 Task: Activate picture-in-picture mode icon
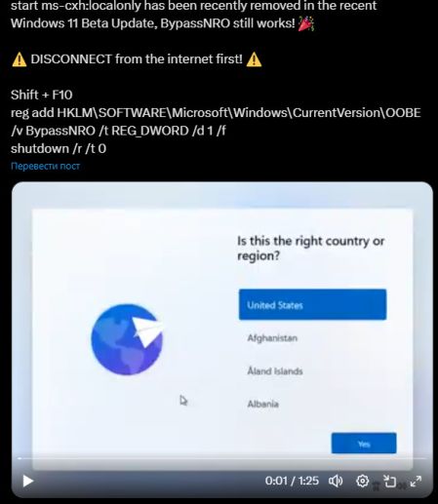(389, 481)
